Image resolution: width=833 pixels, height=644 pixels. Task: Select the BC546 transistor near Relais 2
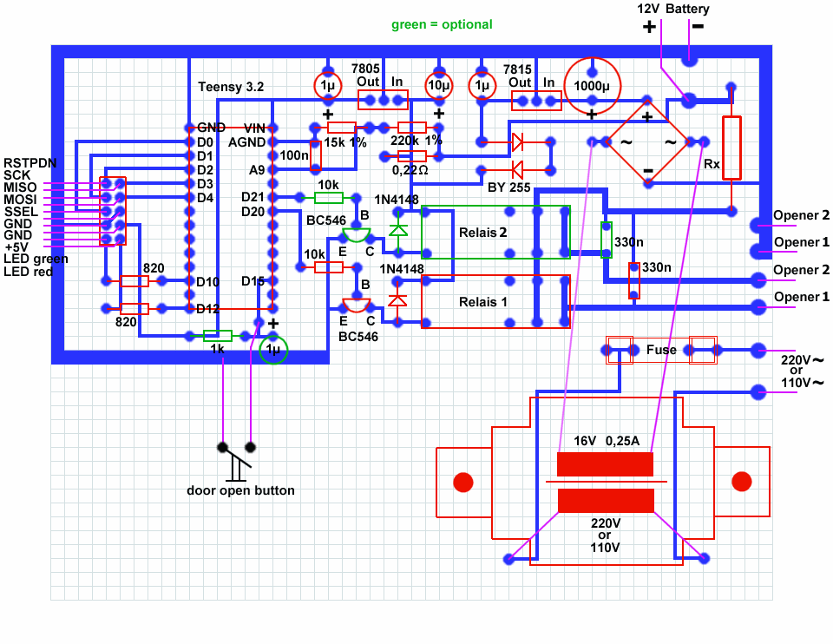coord(356,233)
